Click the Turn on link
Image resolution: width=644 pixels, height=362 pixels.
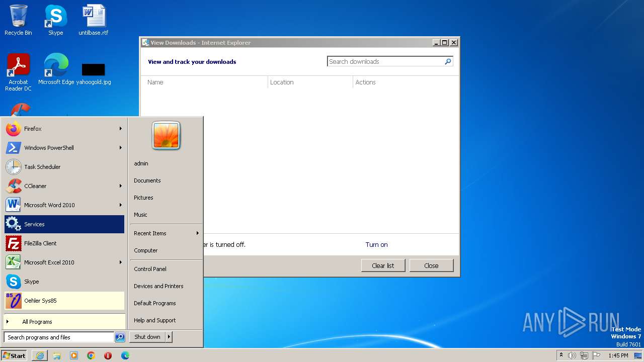pos(376,244)
